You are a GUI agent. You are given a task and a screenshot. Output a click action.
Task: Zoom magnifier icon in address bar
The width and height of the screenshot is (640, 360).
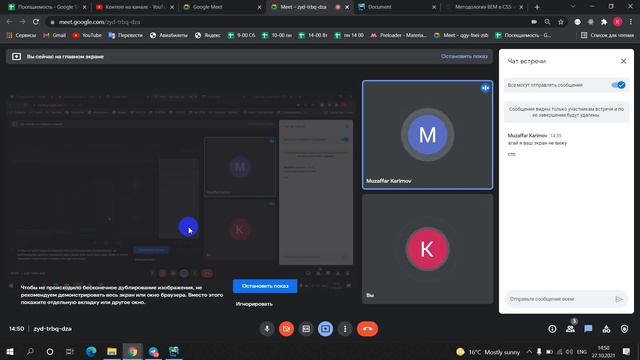pyautogui.click(x=547, y=22)
